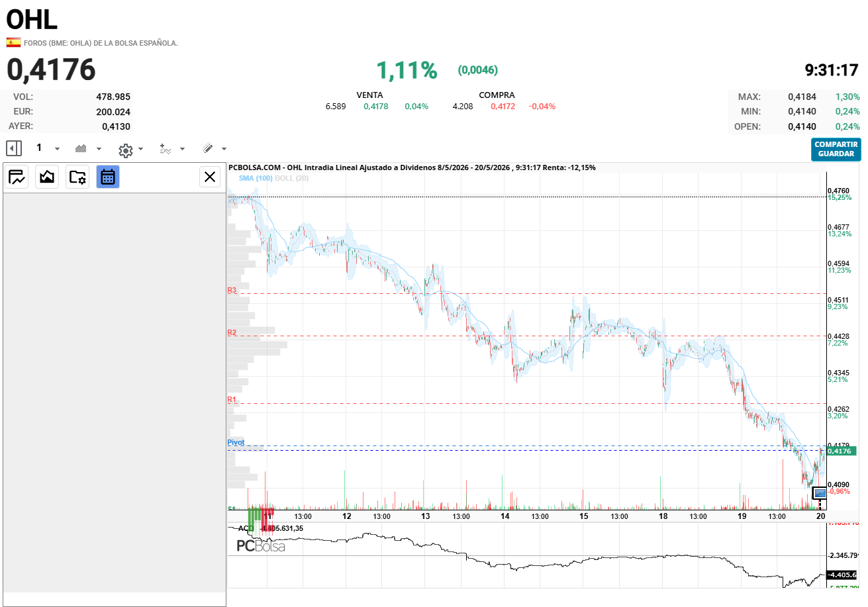Click the R3 resistance label
This screenshot has width=868, height=607.
pyautogui.click(x=232, y=290)
